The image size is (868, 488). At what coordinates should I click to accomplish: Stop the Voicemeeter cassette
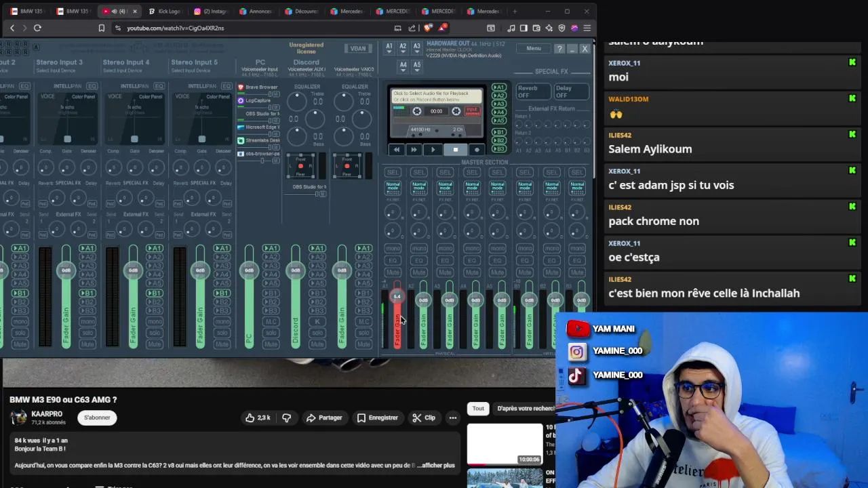pyautogui.click(x=455, y=150)
